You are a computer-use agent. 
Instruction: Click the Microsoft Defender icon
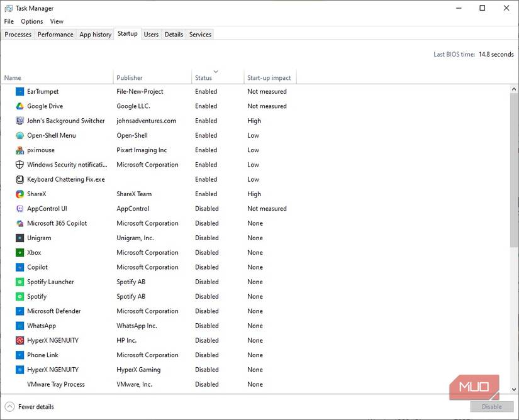pyautogui.click(x=20, y=311)
